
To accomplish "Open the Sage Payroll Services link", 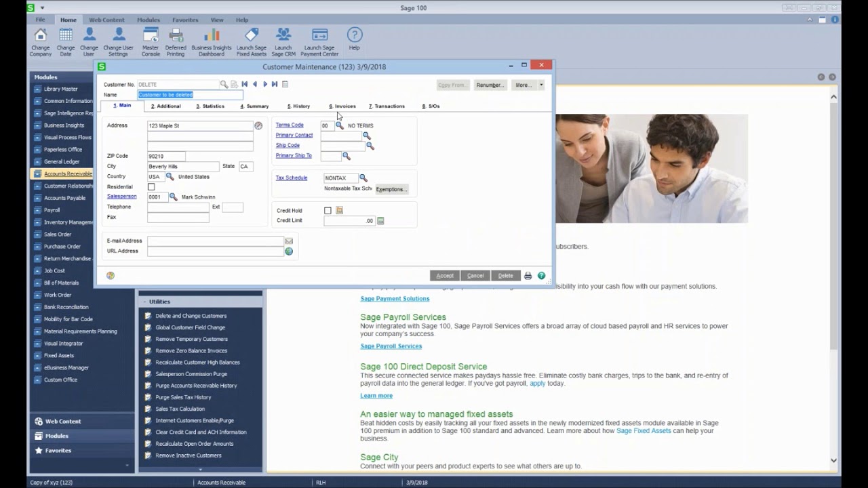I will [391, 346].
